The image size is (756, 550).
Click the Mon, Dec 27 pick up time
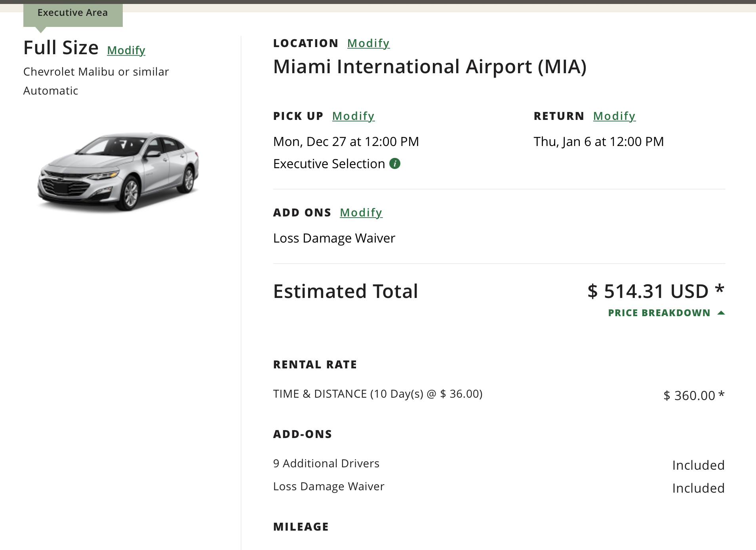click(x=346, y=142)
